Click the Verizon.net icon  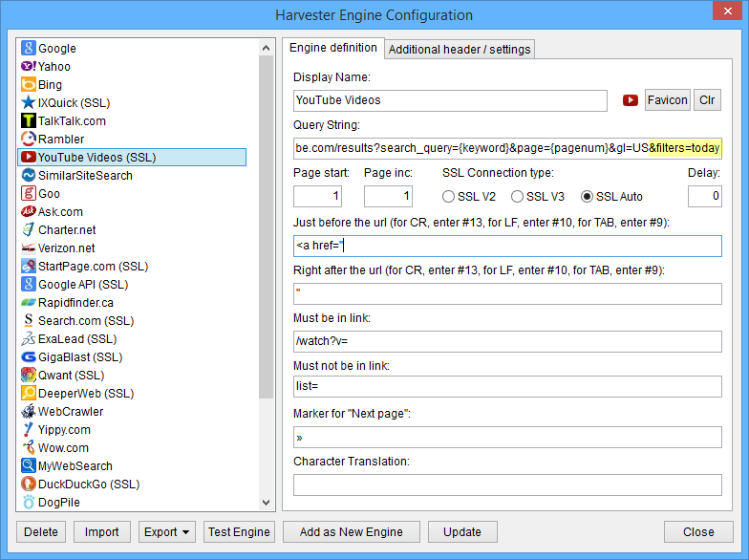click(x=29, y=248)
